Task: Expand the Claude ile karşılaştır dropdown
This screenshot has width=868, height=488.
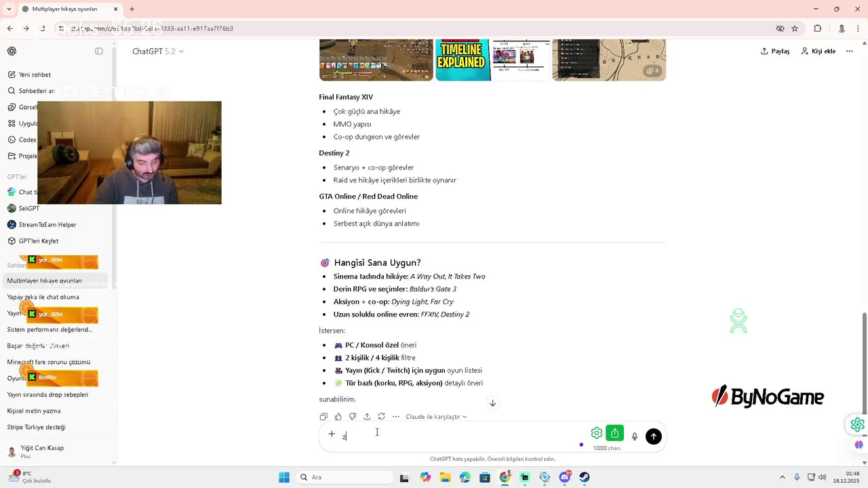Action: 436,417
